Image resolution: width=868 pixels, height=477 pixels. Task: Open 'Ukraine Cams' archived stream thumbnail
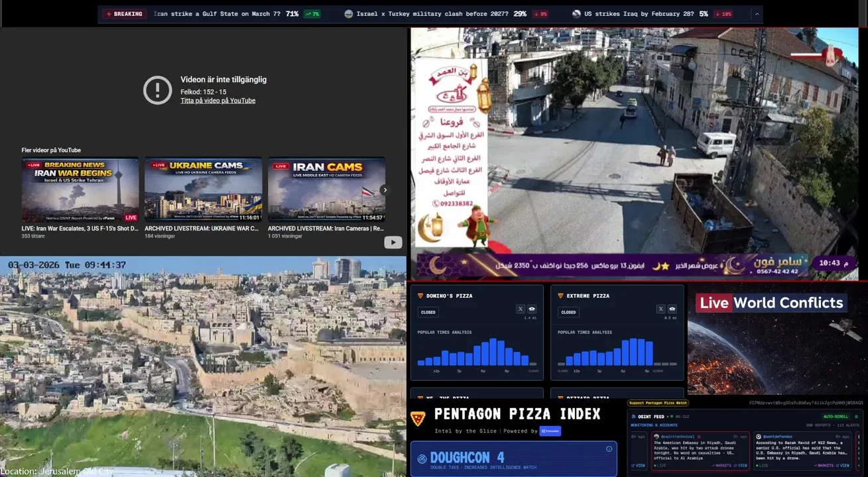pos(203,189)
